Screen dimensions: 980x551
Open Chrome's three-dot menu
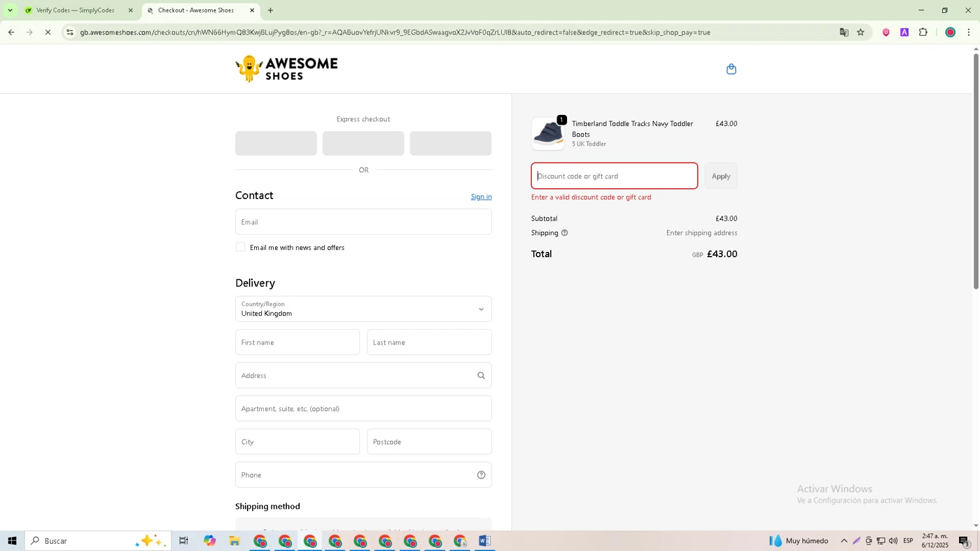pos(969,32)
